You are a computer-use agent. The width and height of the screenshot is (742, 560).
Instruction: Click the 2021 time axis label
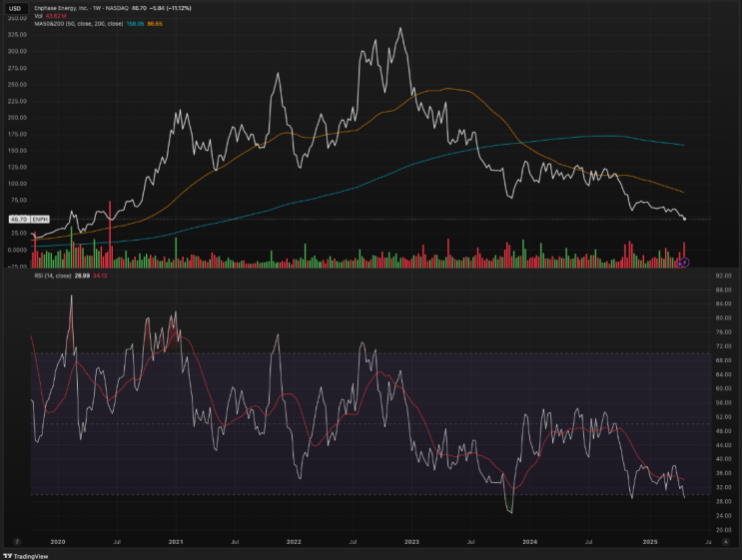tap(176, 542)
